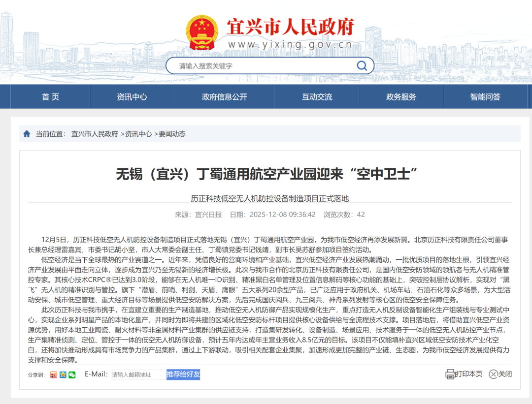This screenshot has width=532, height=404.
Task: Click the printer icon
Action: pyautogui.click(x=450, y=374)
